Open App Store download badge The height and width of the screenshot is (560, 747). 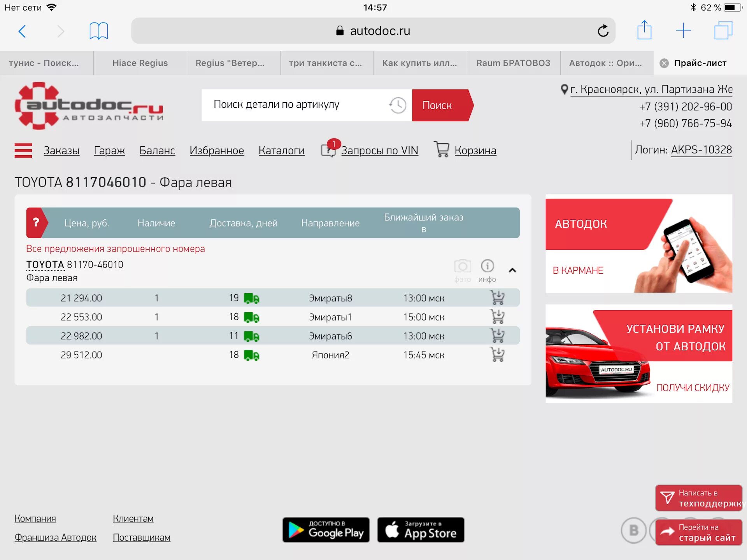click(x=421, y=530)
